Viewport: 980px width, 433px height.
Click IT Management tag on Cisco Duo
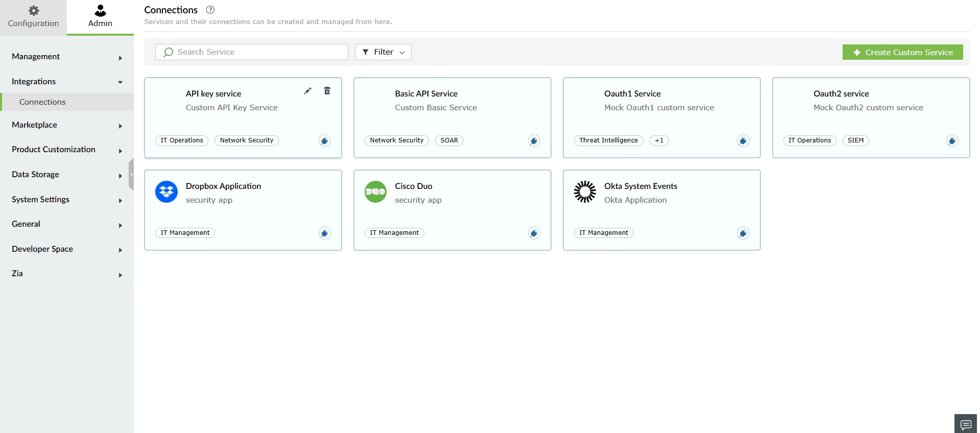394,233
